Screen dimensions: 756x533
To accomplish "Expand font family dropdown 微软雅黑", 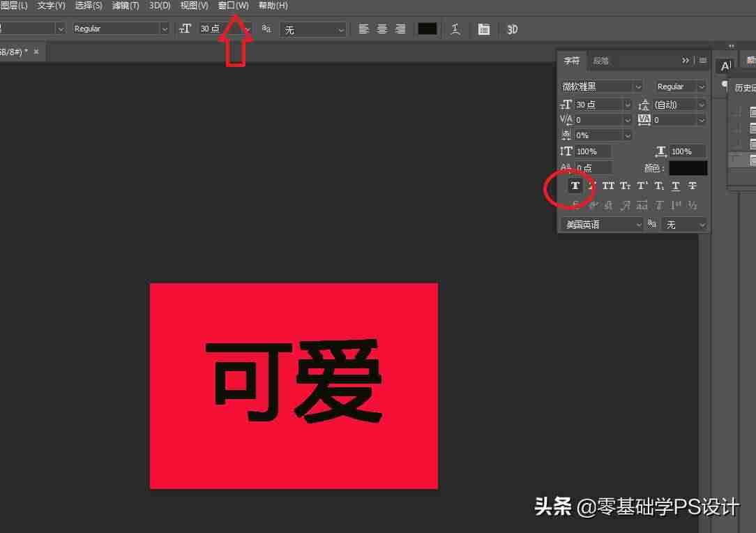I will pyautogui.click(x=601, y=87).
